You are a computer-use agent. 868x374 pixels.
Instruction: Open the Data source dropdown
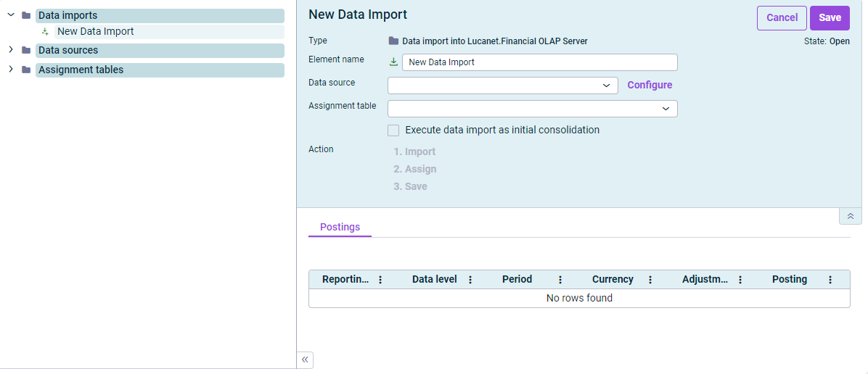[x=503, y=86]
